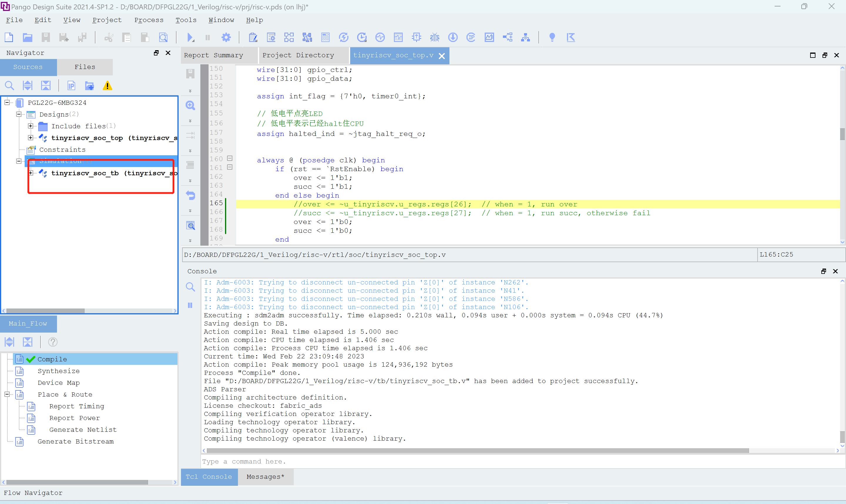This screenshot has width=846, height=504.
Task: Fold the code block at line 160
Action: (230, 159)
